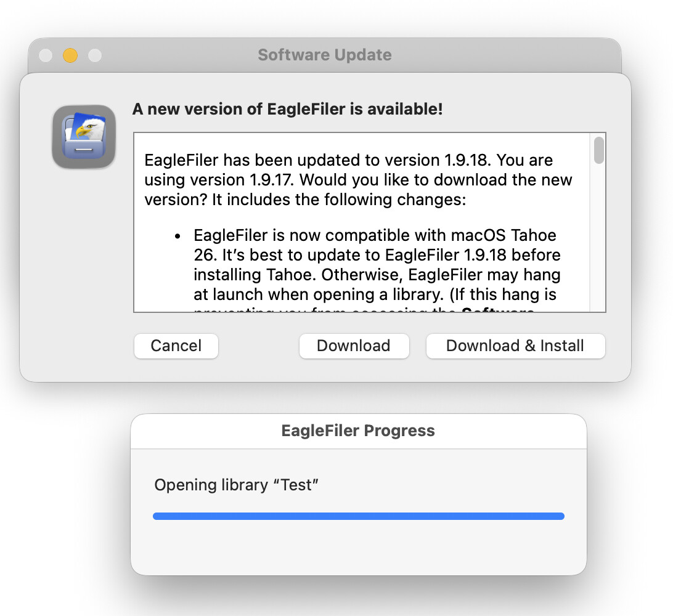Viewport: 673px width, 616px height.
Task: Click the EagleFiler Progress window title
Action: coord(358,431)
